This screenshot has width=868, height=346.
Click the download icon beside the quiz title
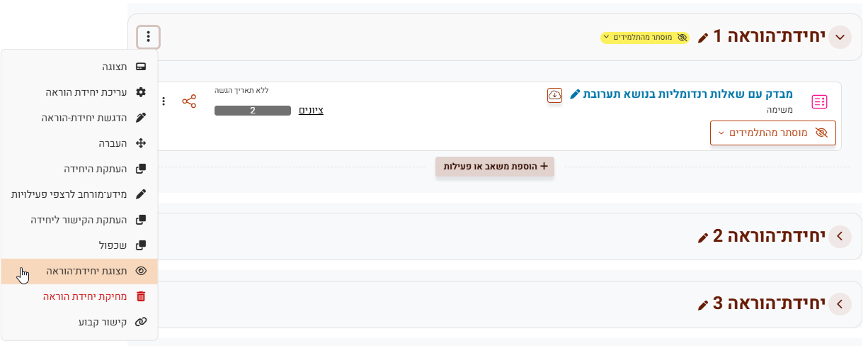[555, 95]
